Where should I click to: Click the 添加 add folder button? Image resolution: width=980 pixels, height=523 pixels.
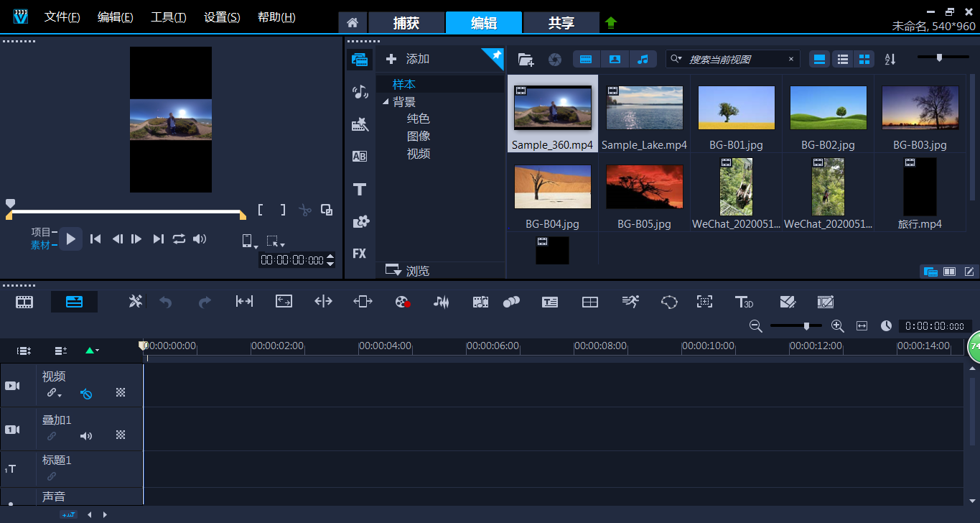pos(407,59)
